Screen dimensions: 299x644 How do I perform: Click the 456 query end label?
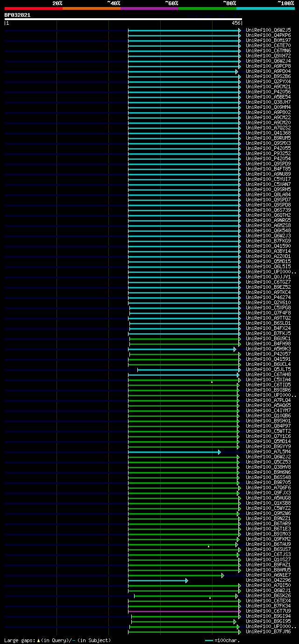pos(236,23)
